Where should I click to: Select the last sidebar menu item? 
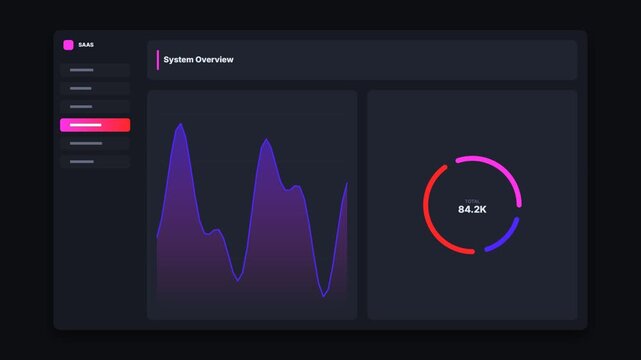[95, 162]
